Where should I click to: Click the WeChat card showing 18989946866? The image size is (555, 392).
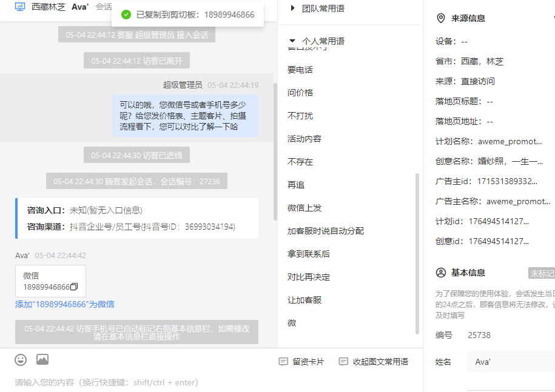tap(50, 281)
